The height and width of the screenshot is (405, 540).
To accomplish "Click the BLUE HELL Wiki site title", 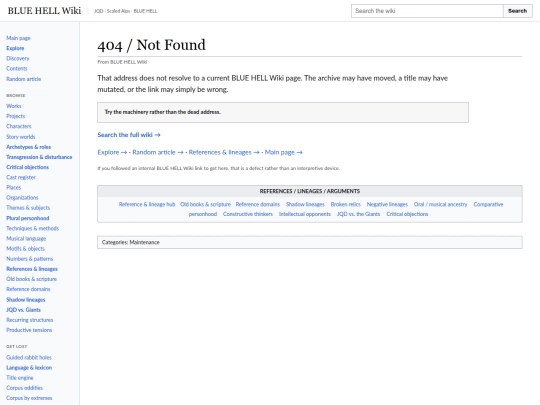I will tap(44, 11).
